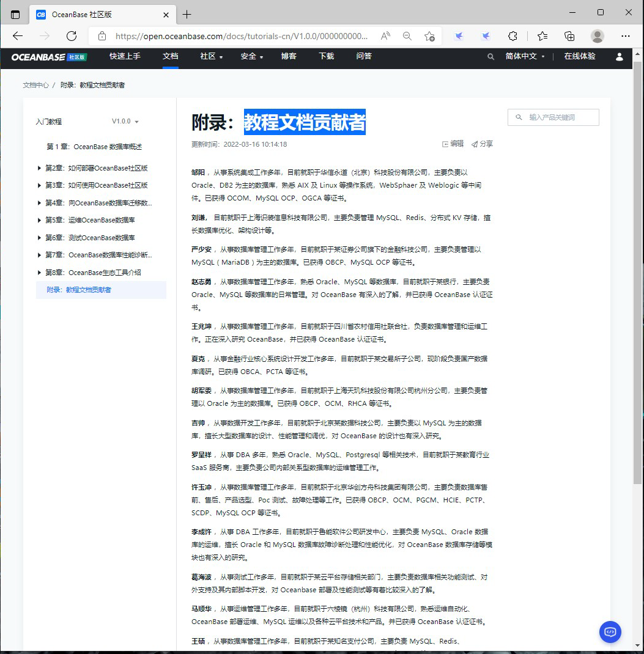644x654 pixels.
Task: Open the 简体中文 language dropdown
Action: (x=525, y=56)
